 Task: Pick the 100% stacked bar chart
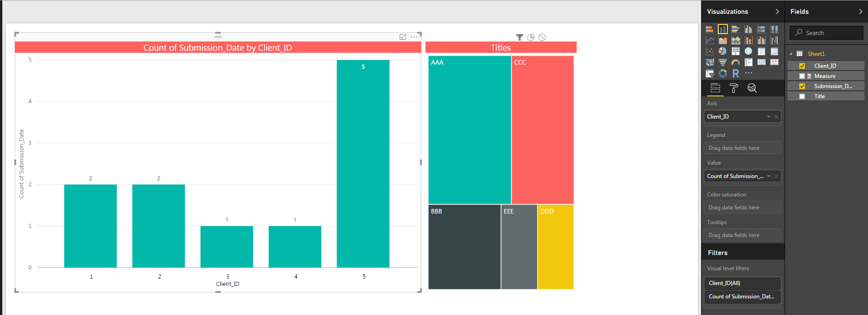(x=762, y=29)
